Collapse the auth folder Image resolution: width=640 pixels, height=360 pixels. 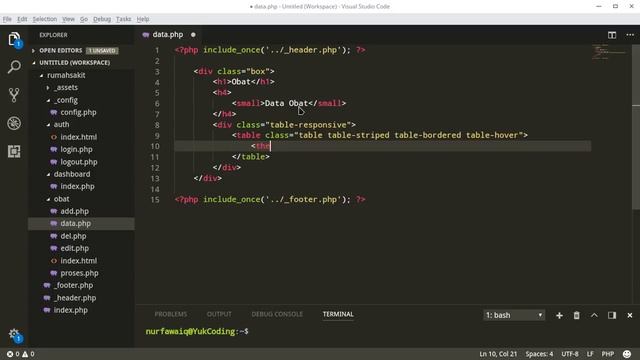pyautogui.click(x=48, y=124)
